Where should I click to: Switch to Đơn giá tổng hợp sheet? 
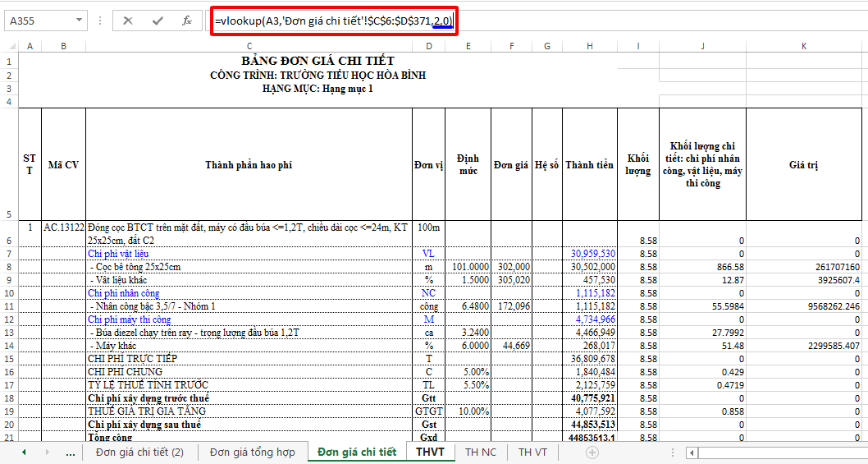click(252, 453)
